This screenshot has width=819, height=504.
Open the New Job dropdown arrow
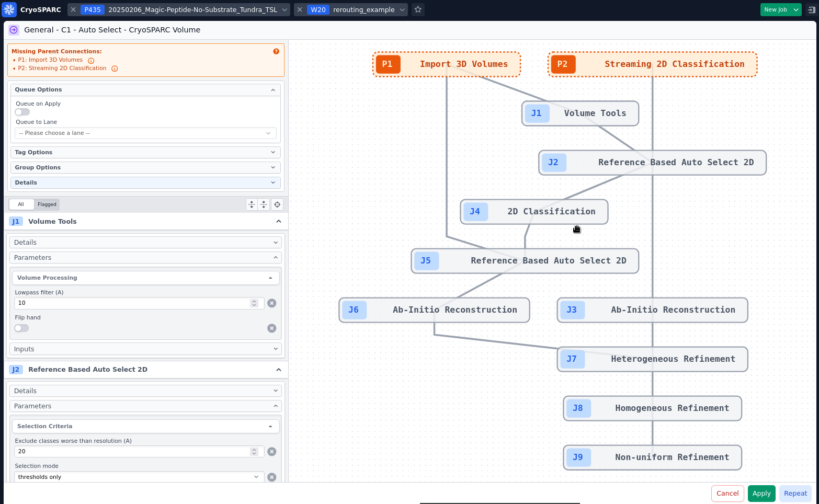click(796, 9)
